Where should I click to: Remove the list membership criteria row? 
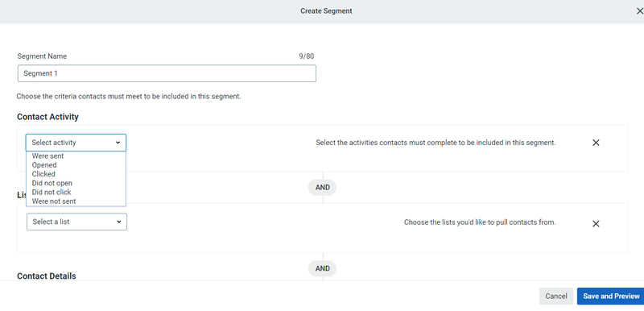pyautogui.click(x=596, y=223)
